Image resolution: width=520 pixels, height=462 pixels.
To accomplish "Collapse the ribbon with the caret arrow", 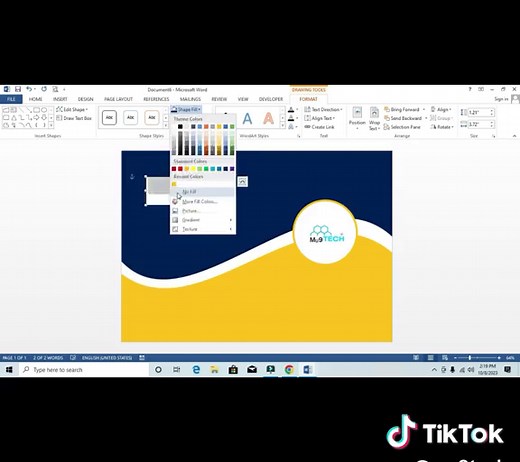I will [514, 136].
